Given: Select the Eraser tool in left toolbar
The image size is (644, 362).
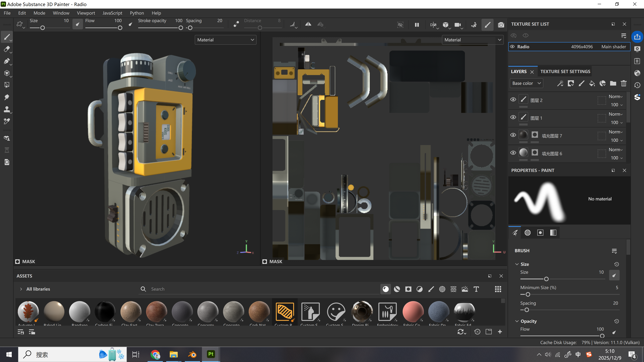Looking at the screenshot, I should pos(7,49).
